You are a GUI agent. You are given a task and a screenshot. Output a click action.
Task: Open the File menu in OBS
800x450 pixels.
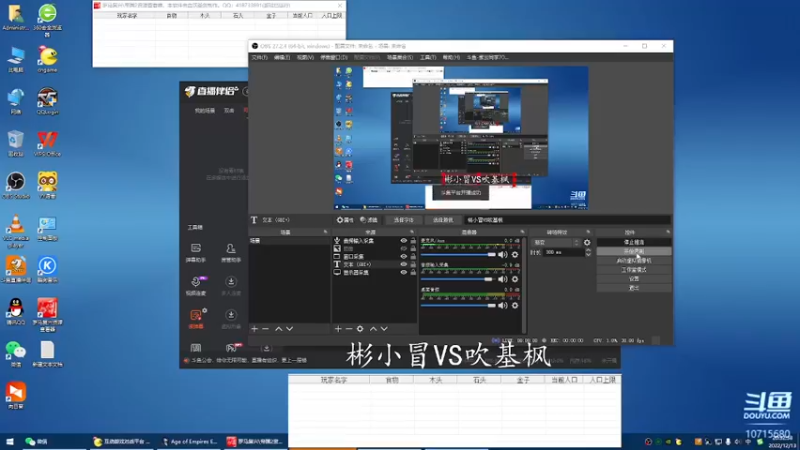coord(259,58)
